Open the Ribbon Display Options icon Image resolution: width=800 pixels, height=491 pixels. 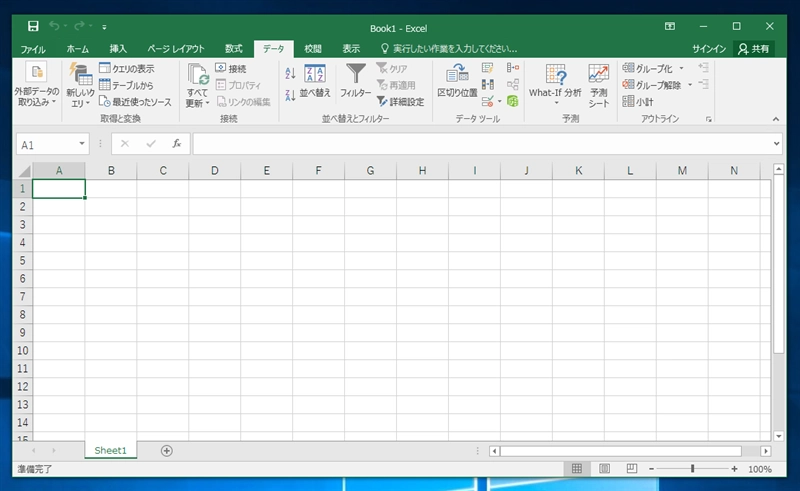(670, 26)
